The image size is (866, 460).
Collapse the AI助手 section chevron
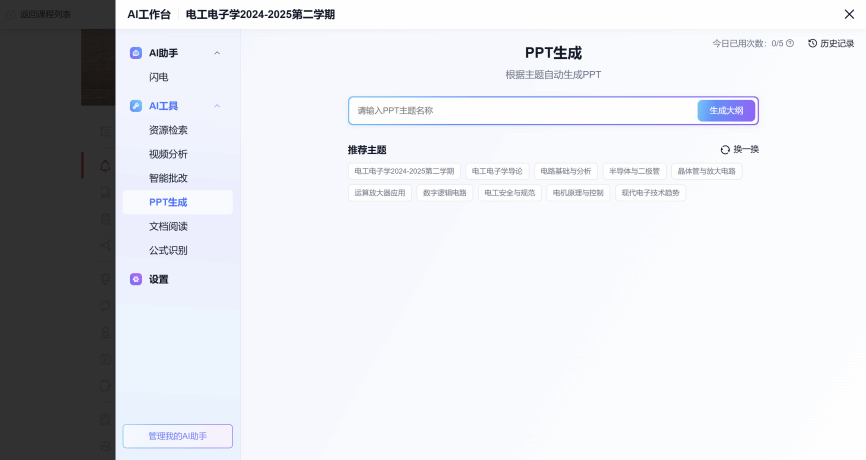pyautogui.click(x=217, y=53)
